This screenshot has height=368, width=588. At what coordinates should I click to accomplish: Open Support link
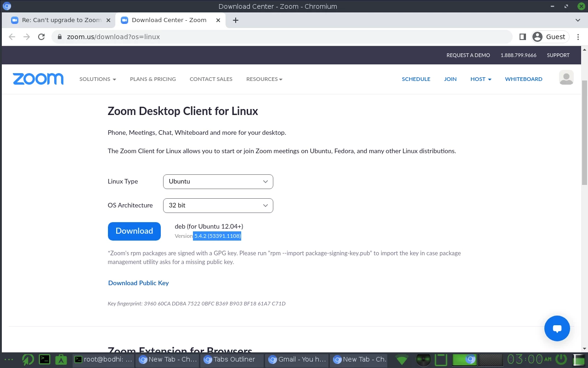558,55
